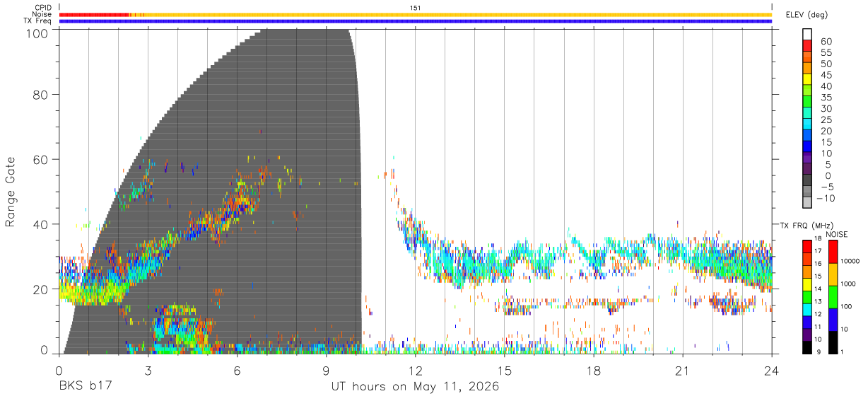Click the Noise row label
Viewport: 868px width, 401px height.
[x=41, y=14]
